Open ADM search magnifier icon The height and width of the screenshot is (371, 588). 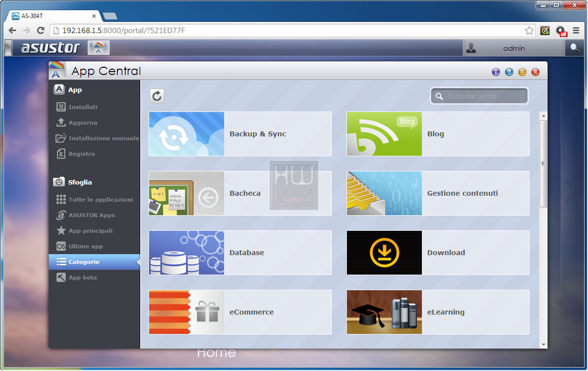[x=575, y=48]
